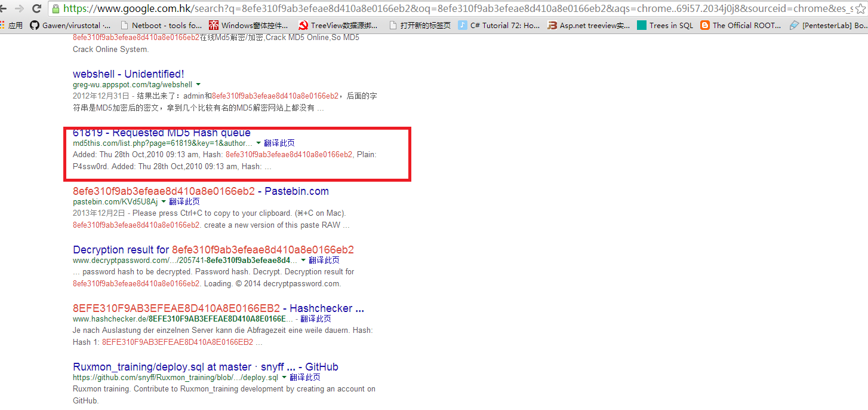This screenshot has height=410, width=868.
Task: Click 翻译此页 for the decryptpassword.com result
Action: coord(324,261)
